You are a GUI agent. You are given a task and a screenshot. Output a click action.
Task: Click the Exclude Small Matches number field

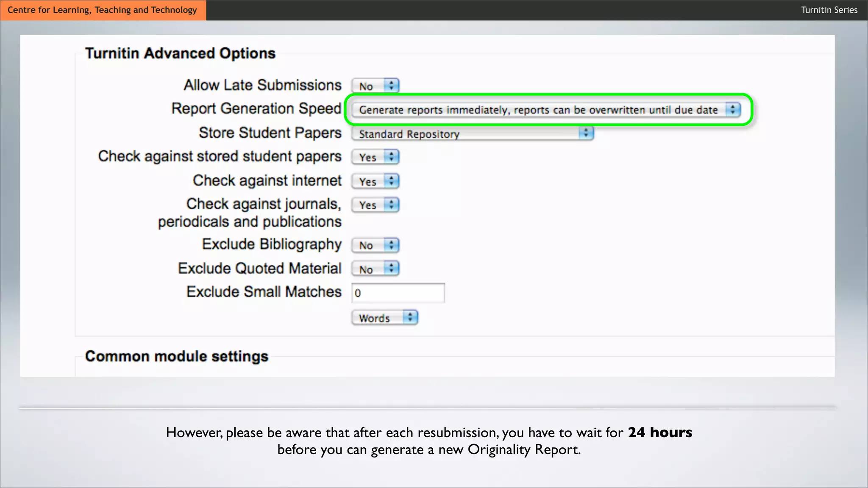point(398,293)
